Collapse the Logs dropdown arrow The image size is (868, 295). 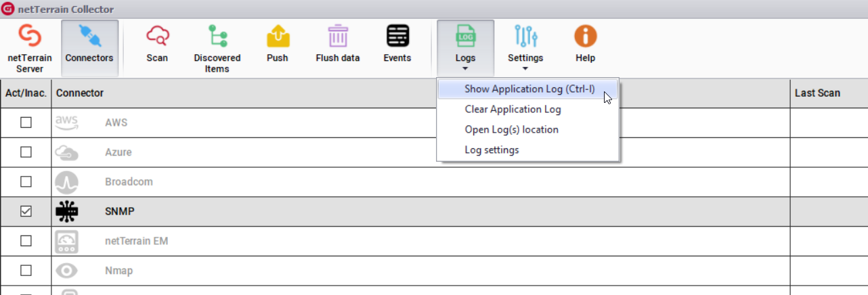coord(465,69)
